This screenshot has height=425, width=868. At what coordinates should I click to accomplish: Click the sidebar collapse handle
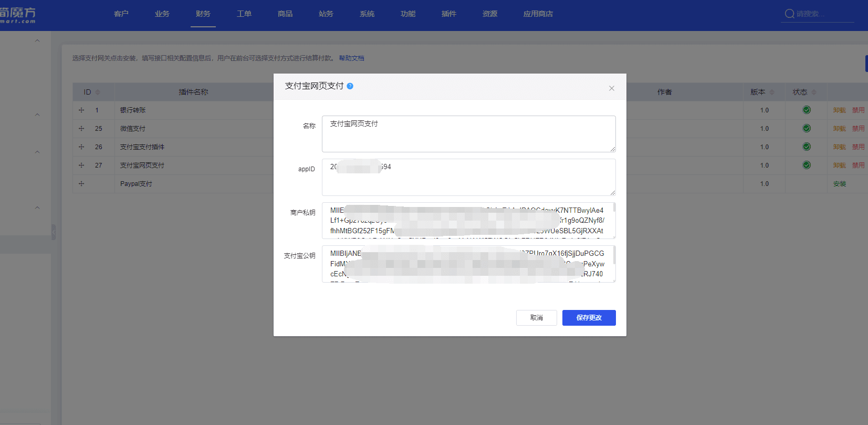[x=54, y=232]
